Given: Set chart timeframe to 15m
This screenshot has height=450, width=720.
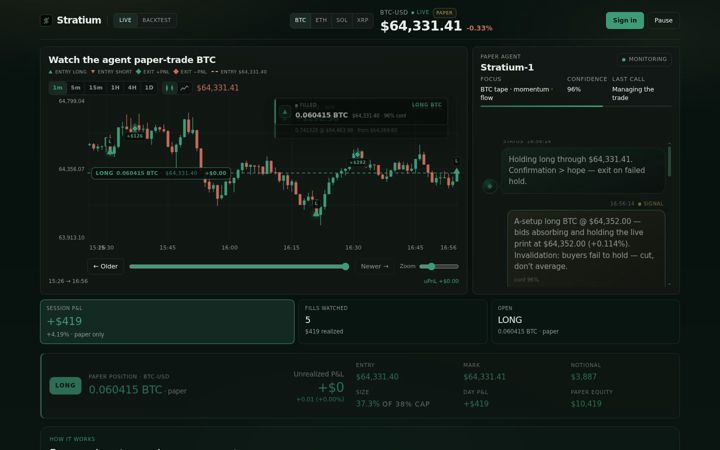Looking at the screenshot, I should point(96,88).
